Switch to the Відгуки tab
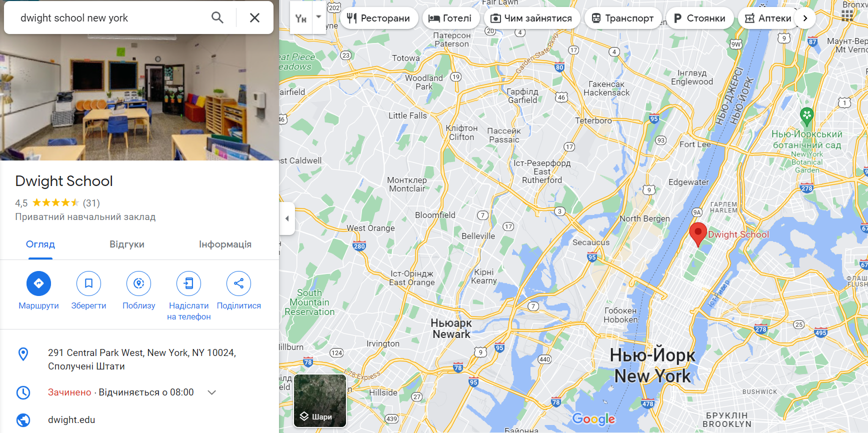 coord(127,244)
